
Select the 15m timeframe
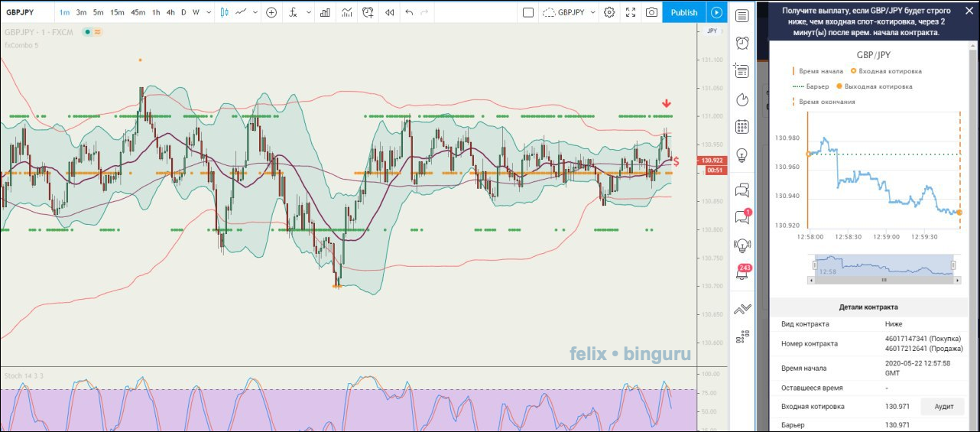[x=117, y=12]
